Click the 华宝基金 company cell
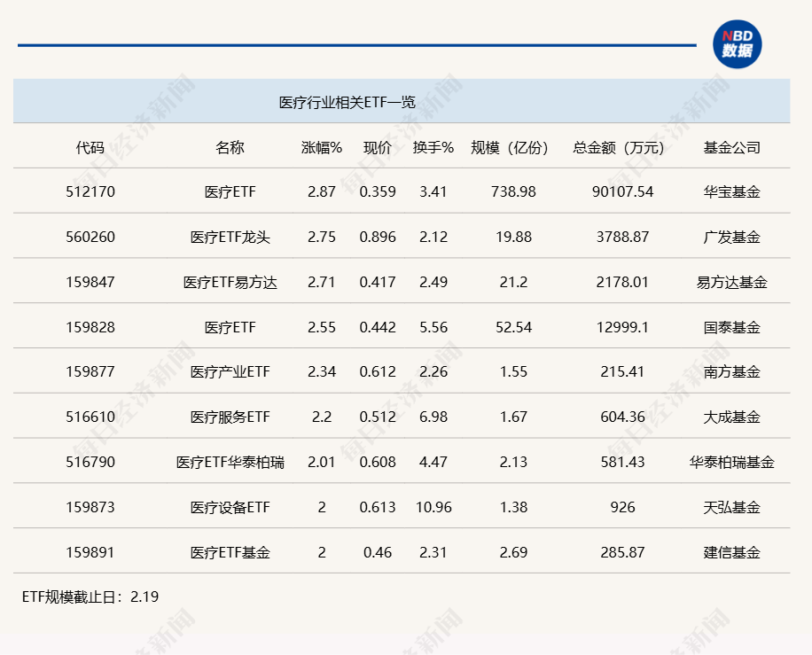812x655 pixels. (731, 191)
